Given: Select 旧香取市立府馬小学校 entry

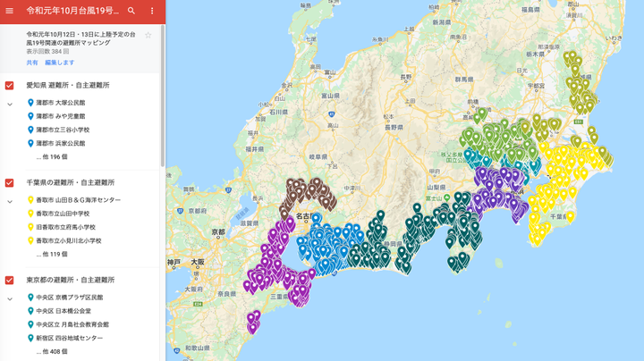Looking at the screenshot, I should 65,227.
